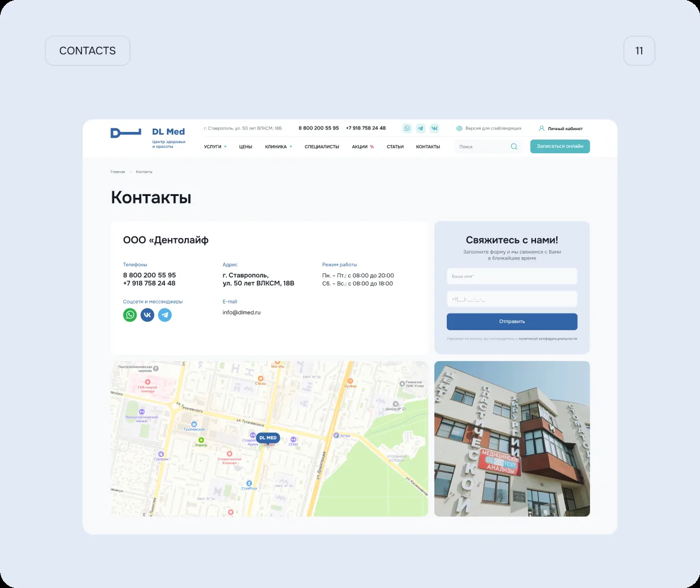Open the Цены menu item

(245, 147)
